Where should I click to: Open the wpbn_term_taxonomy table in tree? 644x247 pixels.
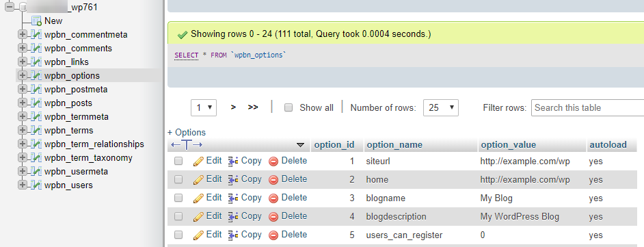(88, 158)
